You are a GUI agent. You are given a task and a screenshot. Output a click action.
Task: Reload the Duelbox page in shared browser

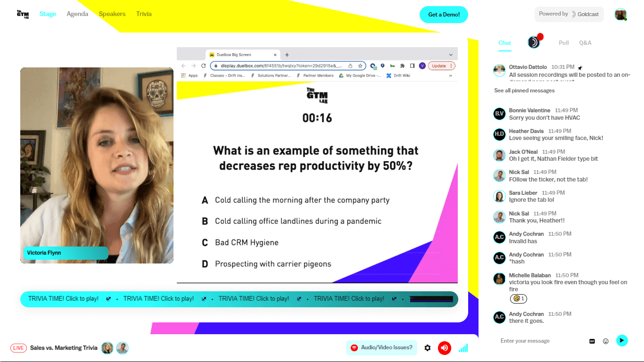[204, 66]
